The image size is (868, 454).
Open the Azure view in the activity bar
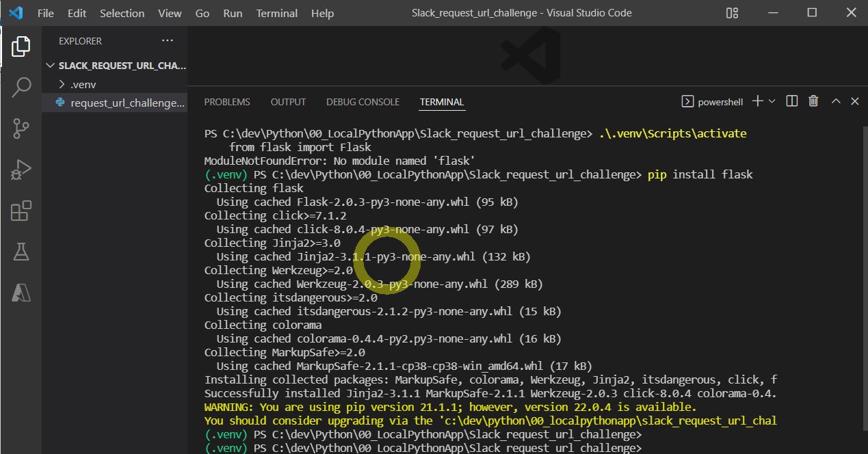point(21,293)
